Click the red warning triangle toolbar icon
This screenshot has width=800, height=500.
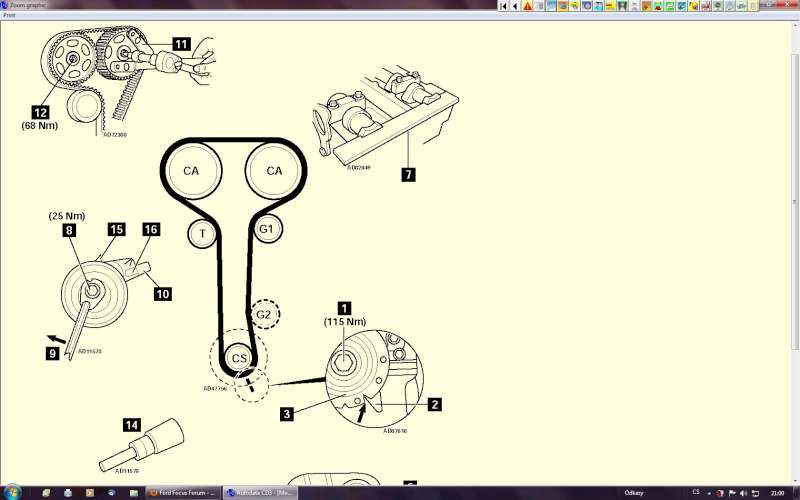point(528,6)
